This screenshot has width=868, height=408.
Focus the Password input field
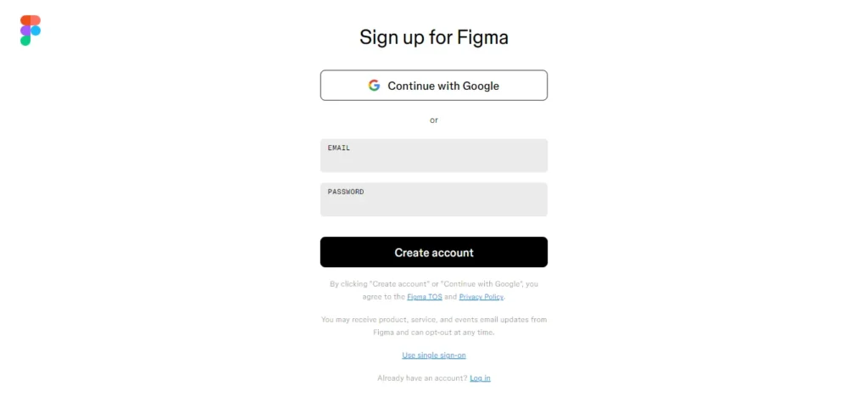(x=433, y=199)
